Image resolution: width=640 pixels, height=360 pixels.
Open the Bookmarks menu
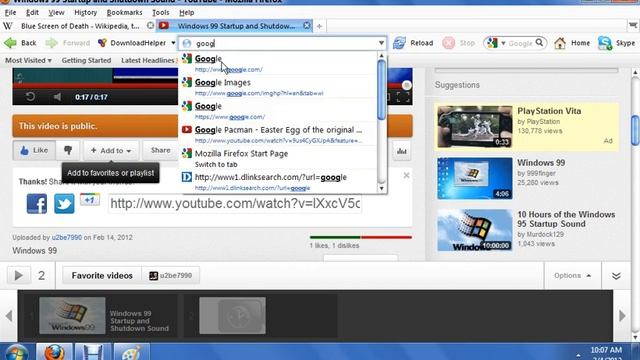pos(124,13)
